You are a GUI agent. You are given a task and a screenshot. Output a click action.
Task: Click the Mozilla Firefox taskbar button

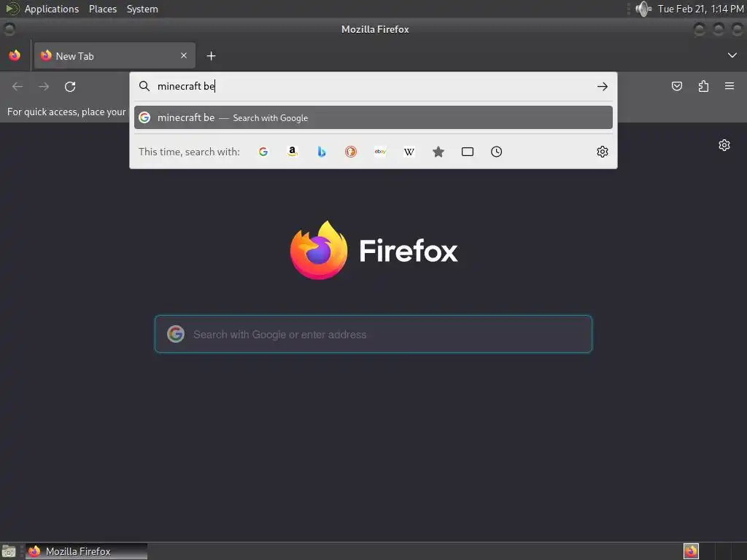[x=86, y=551]
